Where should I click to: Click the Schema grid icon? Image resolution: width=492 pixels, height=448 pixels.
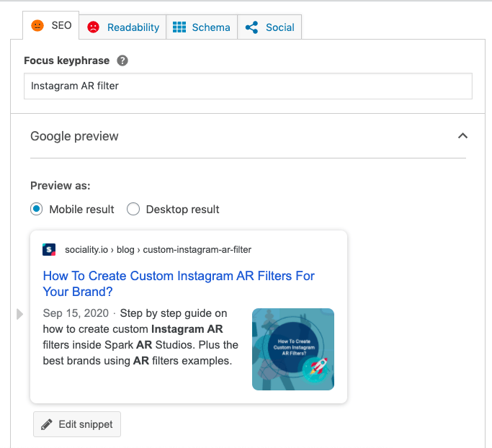point(179,27)
